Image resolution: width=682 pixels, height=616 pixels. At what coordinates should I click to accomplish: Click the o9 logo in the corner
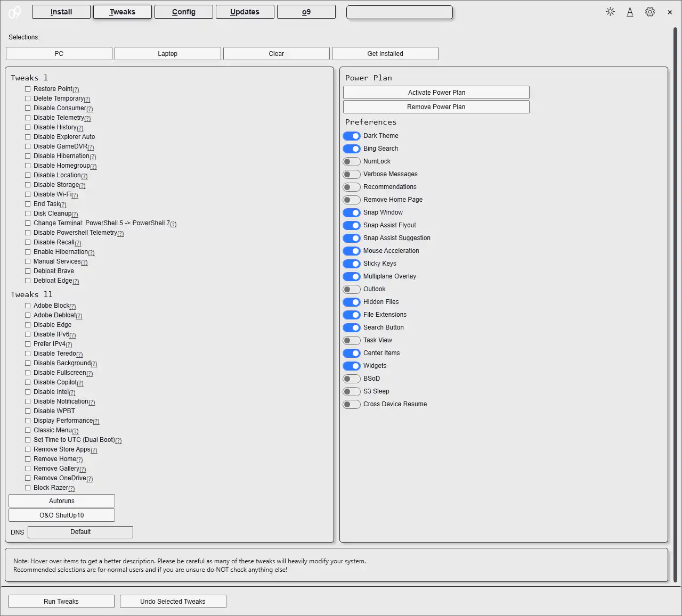[x=14, y=11]
